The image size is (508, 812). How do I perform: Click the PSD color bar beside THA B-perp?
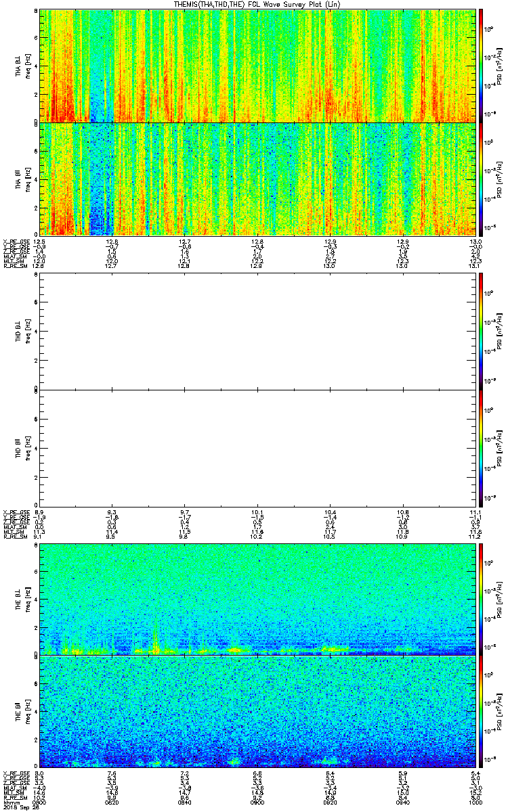(x=482, y=66)
